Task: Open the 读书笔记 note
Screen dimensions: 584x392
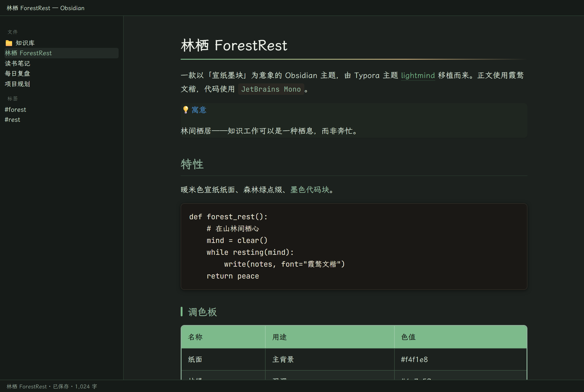Action: coord(17,63)
